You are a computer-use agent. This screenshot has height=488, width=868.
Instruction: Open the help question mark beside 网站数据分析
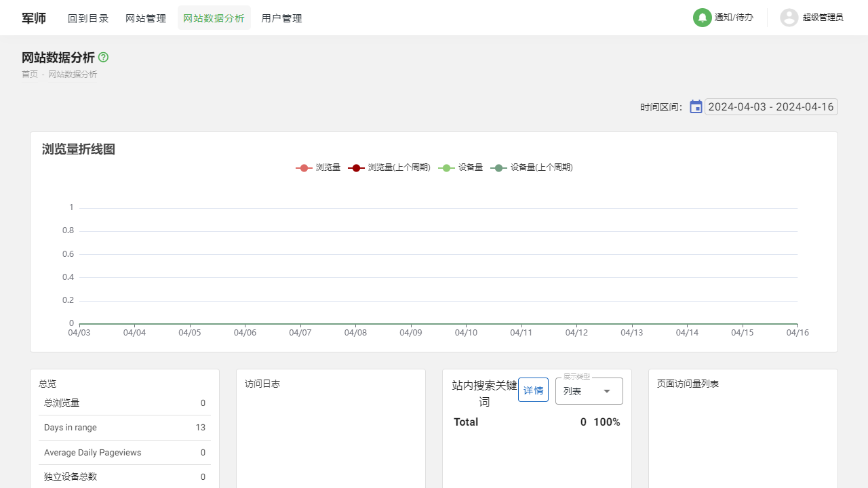[x=103, y=58]
